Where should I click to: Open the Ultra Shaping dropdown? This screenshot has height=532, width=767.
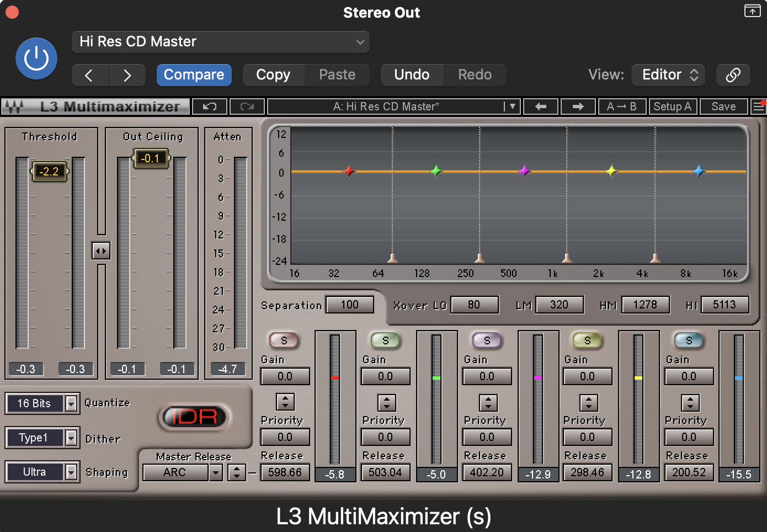point(42,472)
